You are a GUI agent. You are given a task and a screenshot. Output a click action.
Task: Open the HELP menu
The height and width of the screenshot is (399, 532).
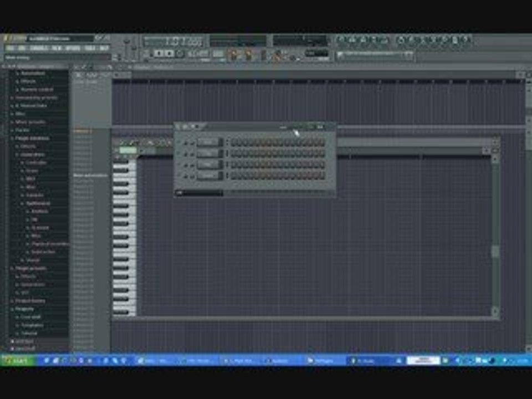[104, 48]
